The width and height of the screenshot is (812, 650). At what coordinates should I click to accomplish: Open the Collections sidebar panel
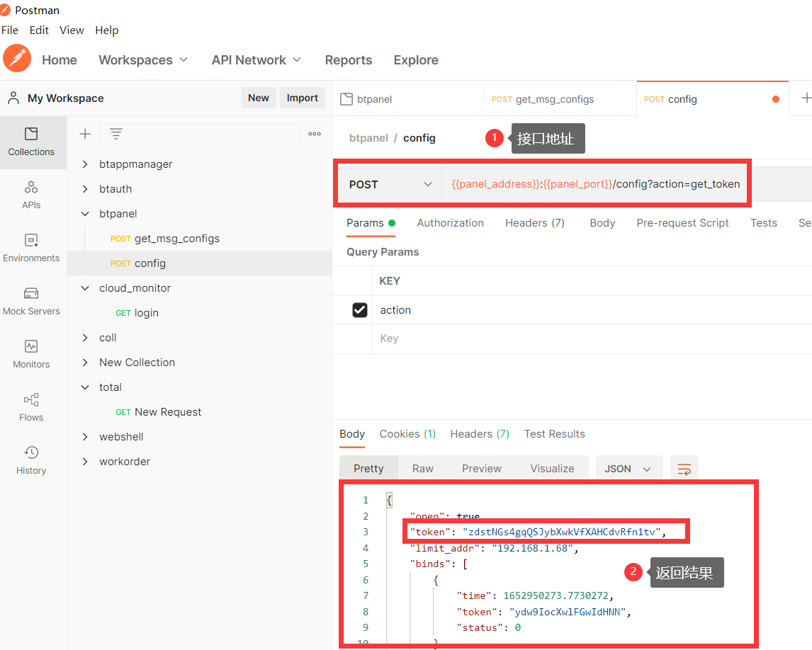pyautogui.click(x=31, y=142)
